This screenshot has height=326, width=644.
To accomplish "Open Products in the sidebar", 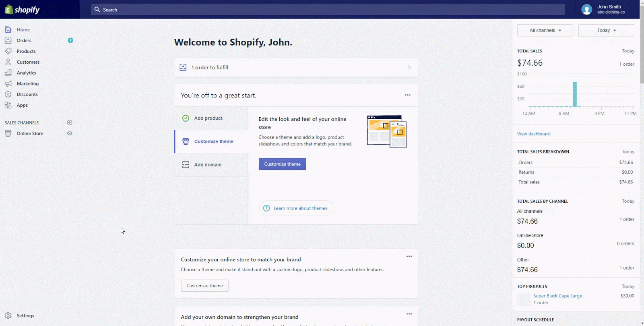I will 26,51.
